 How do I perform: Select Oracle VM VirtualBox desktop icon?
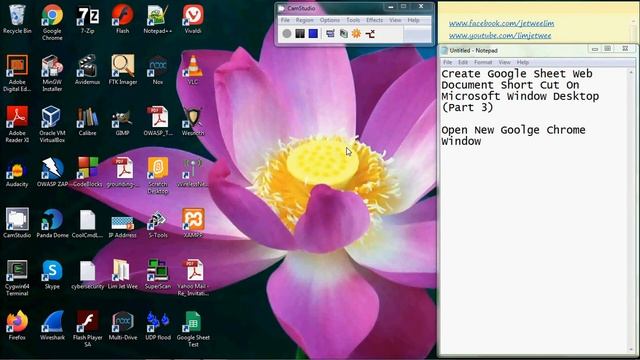tap(52, 124)
